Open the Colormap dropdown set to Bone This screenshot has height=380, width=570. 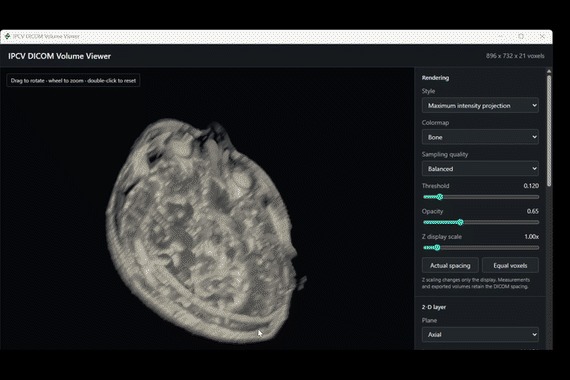pyautogui.click(x=480, y=137)
